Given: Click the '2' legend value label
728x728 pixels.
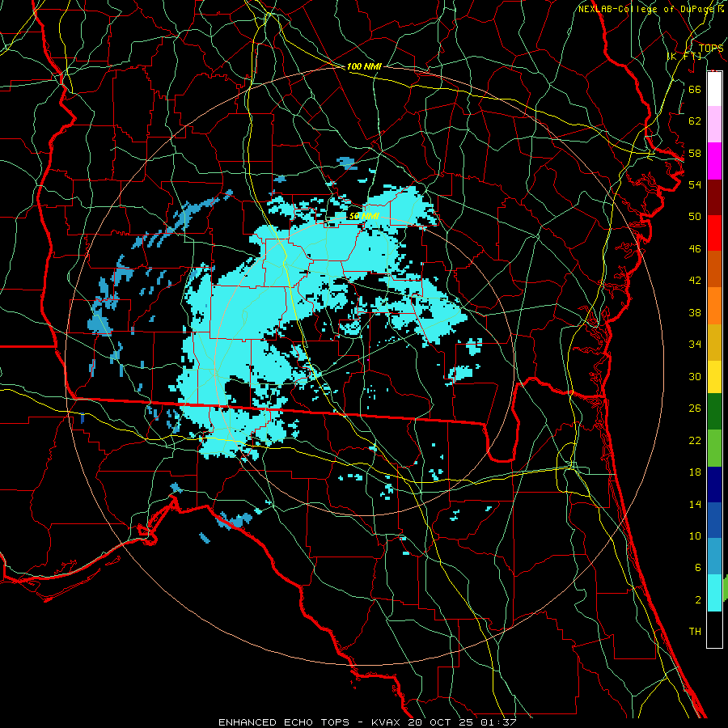Looking at the screenshot, I should (698, 600).
